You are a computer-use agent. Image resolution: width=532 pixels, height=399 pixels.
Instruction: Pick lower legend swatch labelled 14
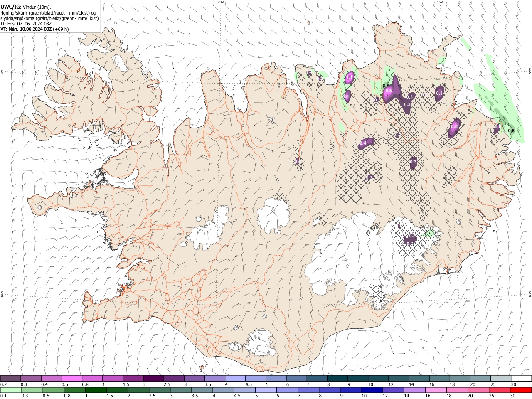pos(414,390)
